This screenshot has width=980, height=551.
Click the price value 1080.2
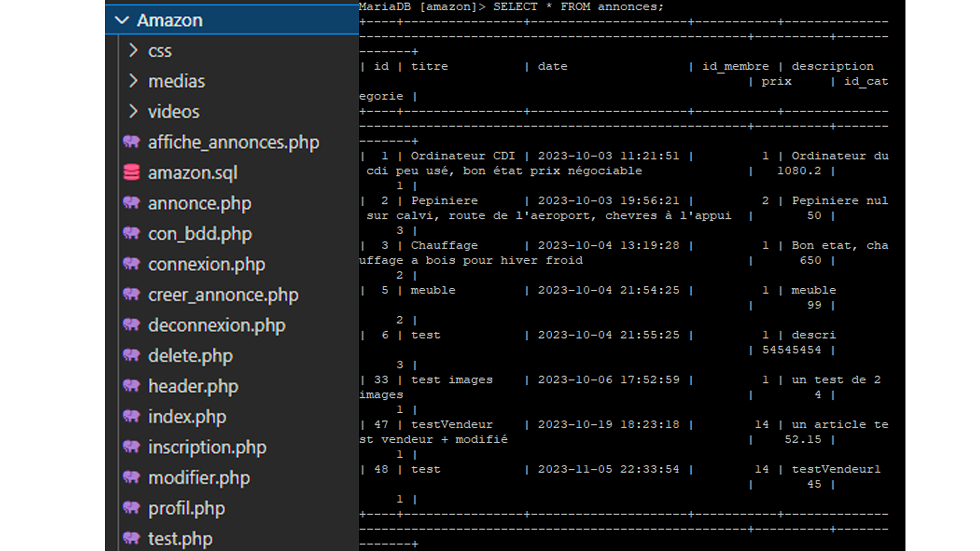pos(799,171)
